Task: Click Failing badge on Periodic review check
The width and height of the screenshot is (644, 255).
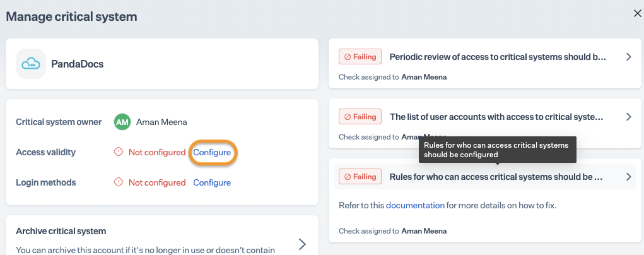Action: click(x=360, y=57)
